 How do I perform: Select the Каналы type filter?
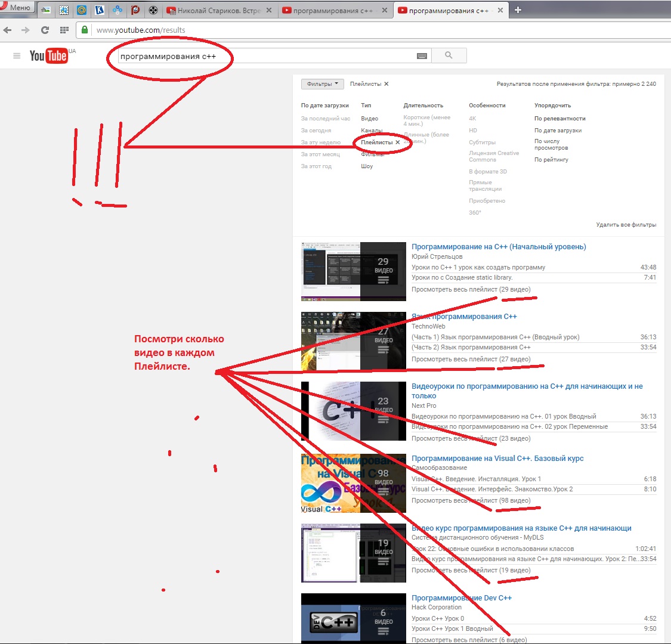coord(372,131)
